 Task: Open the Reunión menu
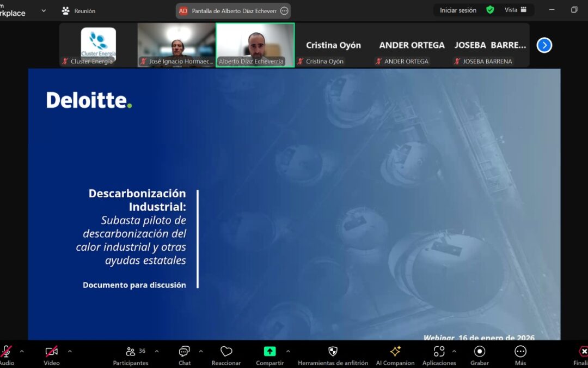click(x=79, y=10)
